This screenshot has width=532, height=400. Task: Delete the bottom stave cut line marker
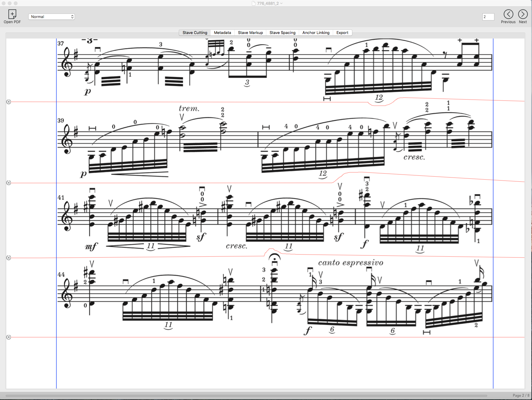pyautogui.click(x=9, y=337)
